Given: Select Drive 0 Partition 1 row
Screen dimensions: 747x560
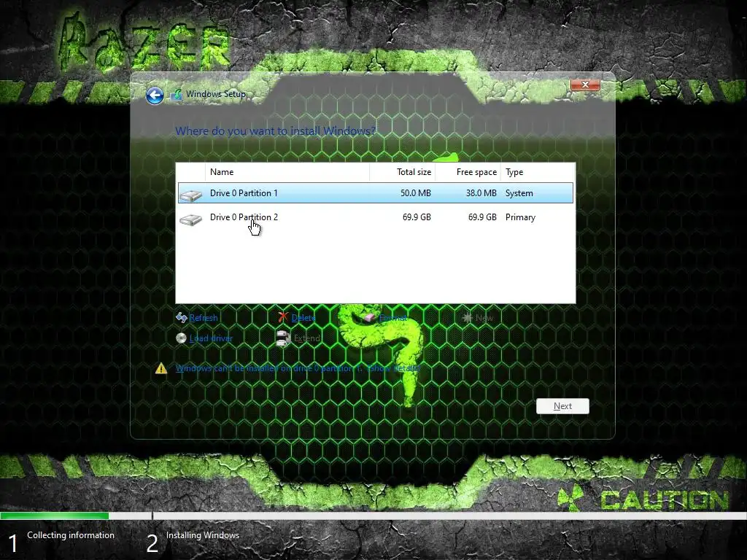Looking at the screenshot, I should [x=376, y=192].
